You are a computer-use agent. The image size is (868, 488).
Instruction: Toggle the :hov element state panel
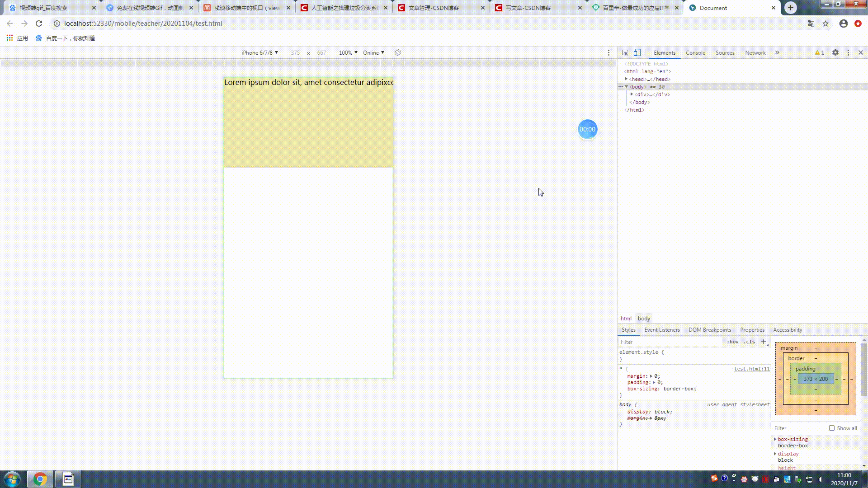[x=733, y=342]
